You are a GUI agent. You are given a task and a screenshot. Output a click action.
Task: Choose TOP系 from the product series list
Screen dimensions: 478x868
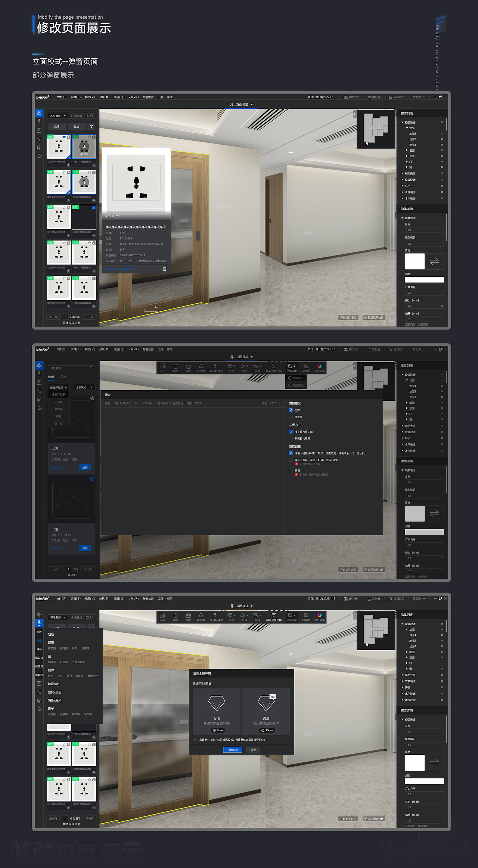pyautogui.click(x=59, y=424)
